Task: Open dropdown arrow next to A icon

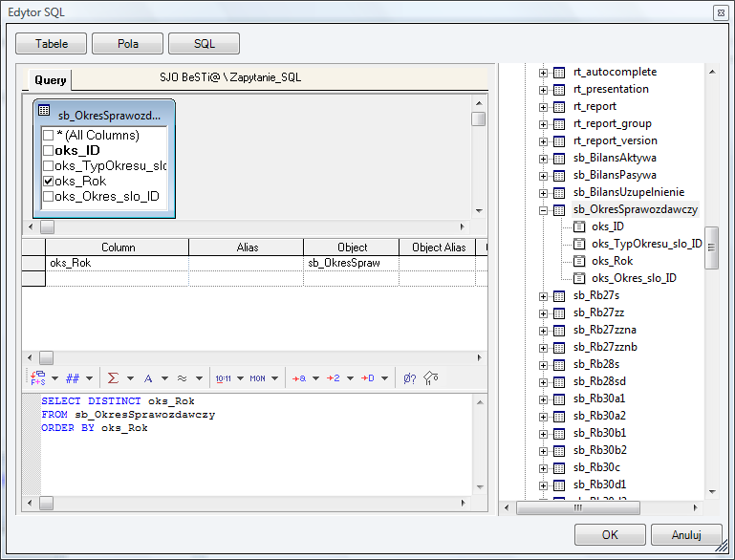Action: (164, 378)
